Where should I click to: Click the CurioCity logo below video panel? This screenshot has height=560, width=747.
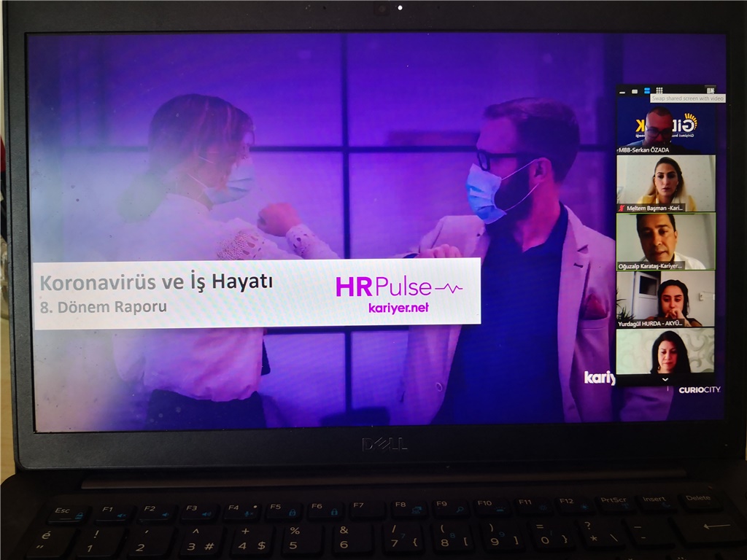coord(699,390)
